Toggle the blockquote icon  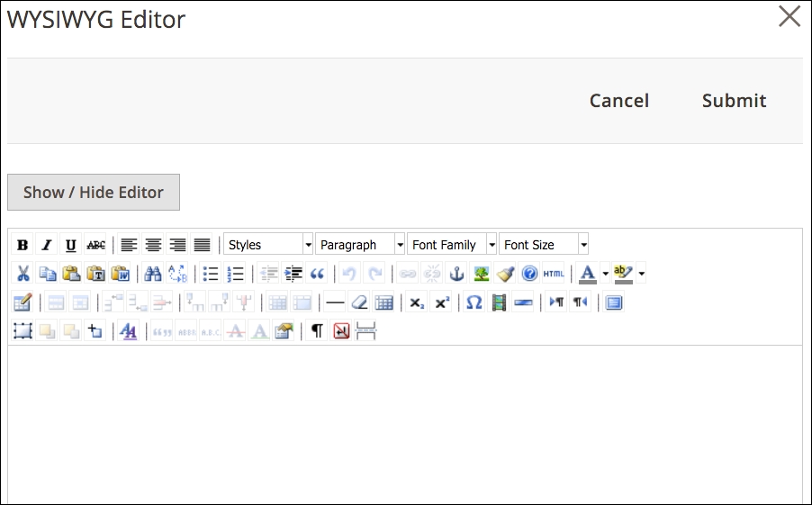point(318,274)
